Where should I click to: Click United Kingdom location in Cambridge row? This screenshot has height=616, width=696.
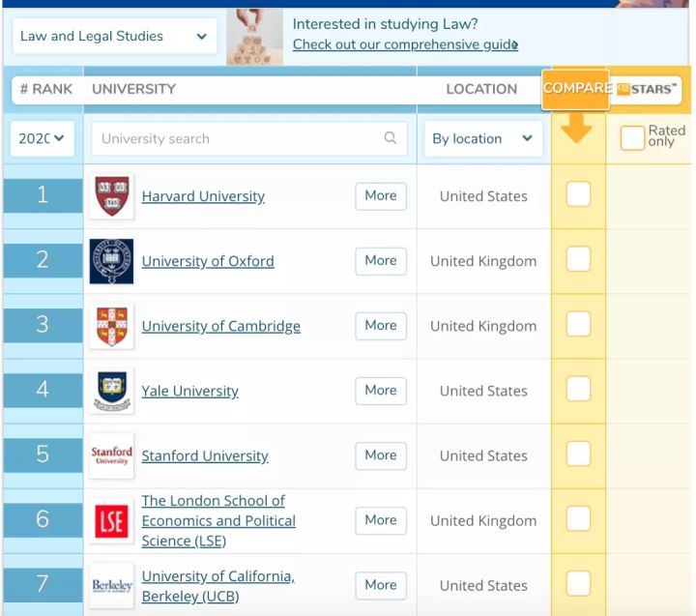pyautogui.click(x=483, y=326)
